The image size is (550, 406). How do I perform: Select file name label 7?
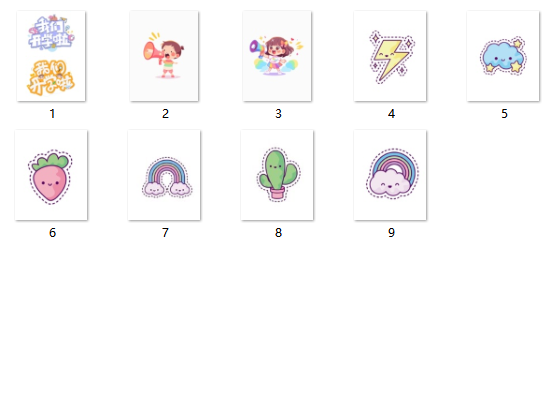tap(165, 233)
